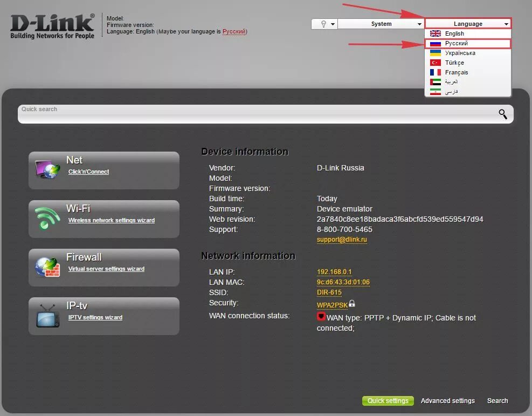Click the green Quick settings button

(388, 401)
